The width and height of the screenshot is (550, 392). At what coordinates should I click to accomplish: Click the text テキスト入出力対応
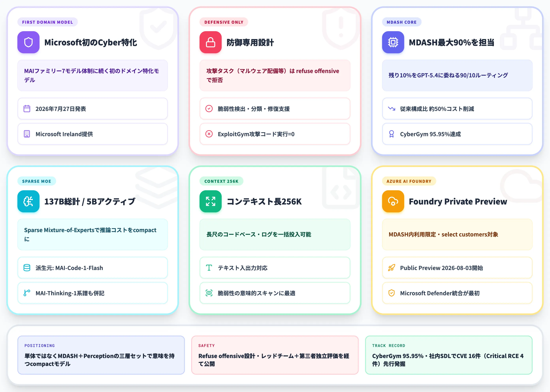(x=243, y=268)
